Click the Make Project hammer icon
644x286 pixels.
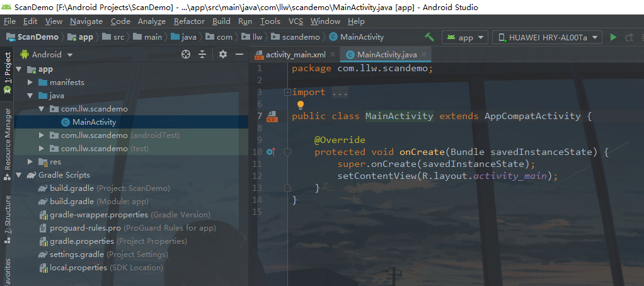(x=430, y=37)
